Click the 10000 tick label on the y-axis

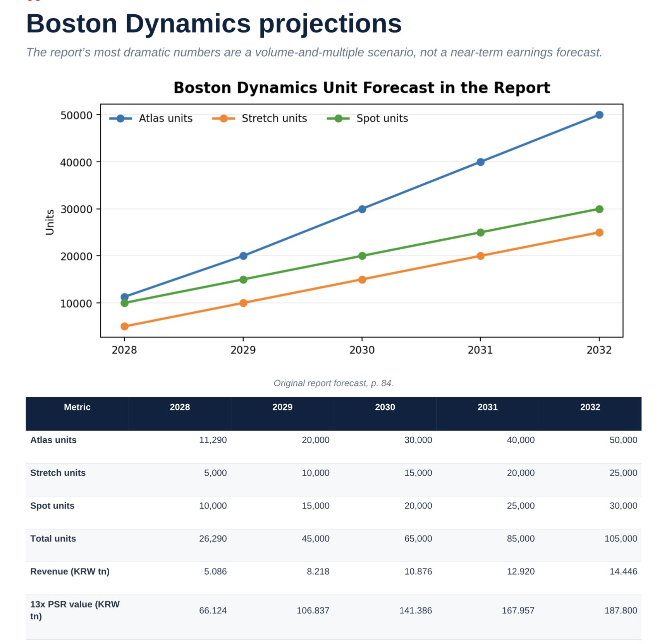pyautogui.click(x=76, y=303)
